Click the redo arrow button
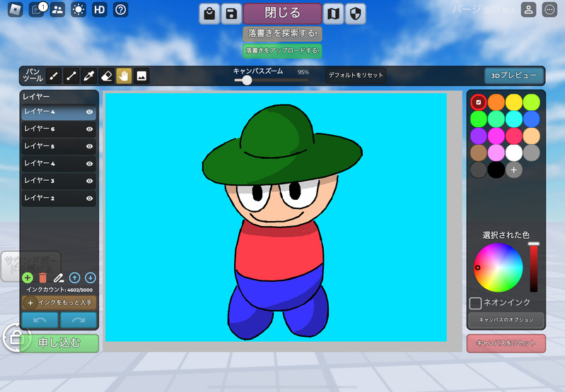This screenshot has height=392, width=565. pyautogui.click(x=78, y=320)
